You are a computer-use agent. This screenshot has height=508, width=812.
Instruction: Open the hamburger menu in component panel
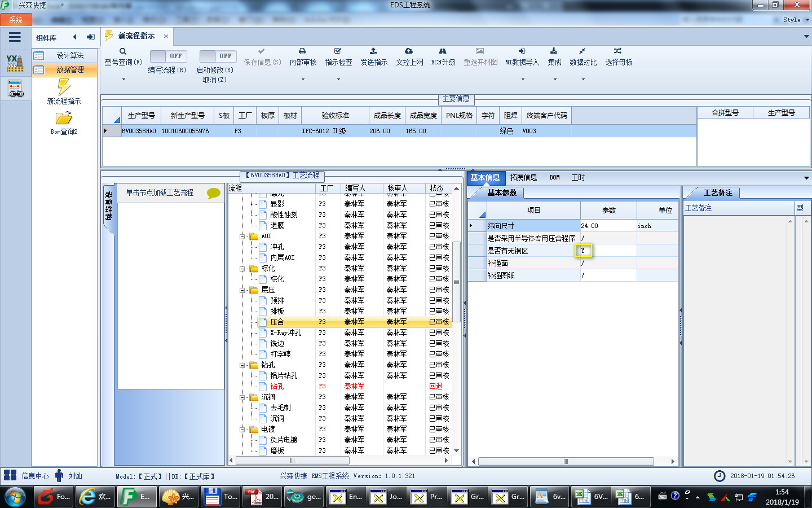tap(15, 37)
